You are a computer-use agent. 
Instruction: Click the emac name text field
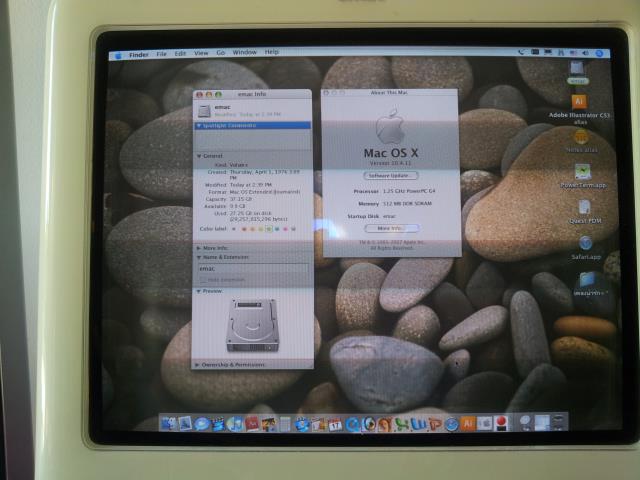[253, 269]
